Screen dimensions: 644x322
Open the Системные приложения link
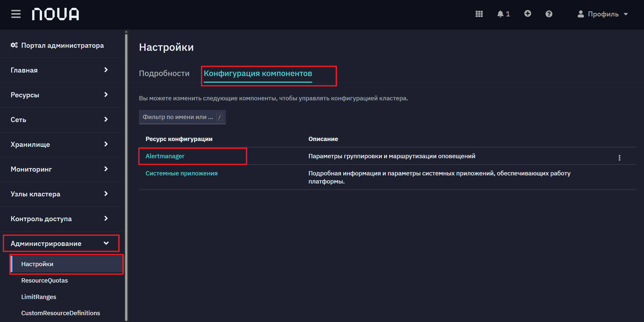(181, 173)
